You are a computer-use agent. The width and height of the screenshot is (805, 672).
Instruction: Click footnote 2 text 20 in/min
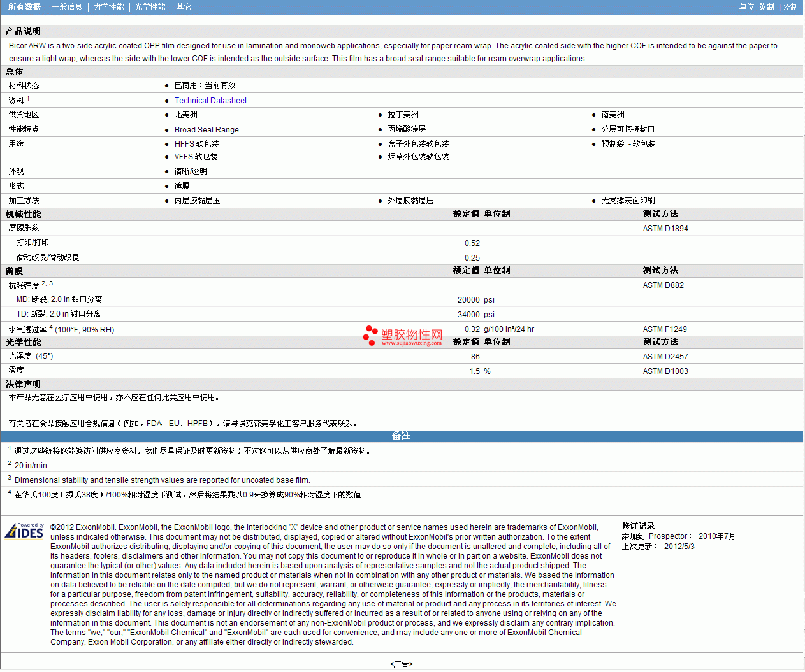31,466
